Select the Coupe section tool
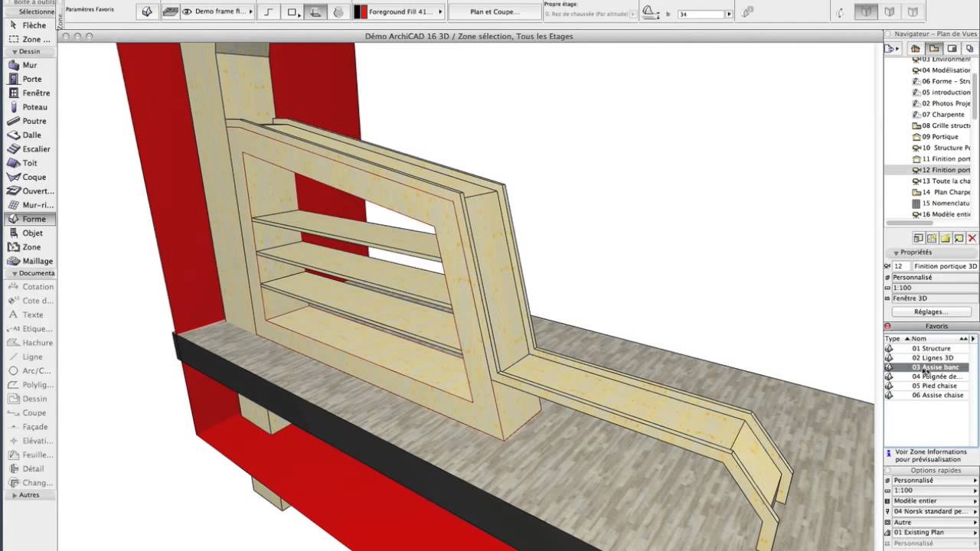 (29, 412)
